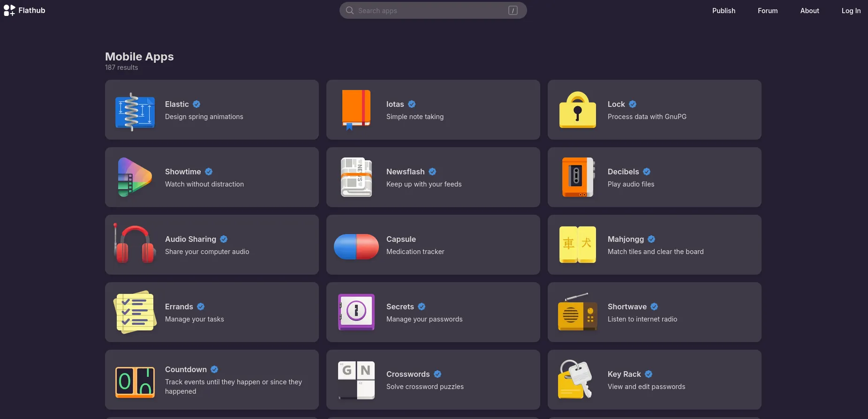Click 'Play audio files' description

point(631,184)
